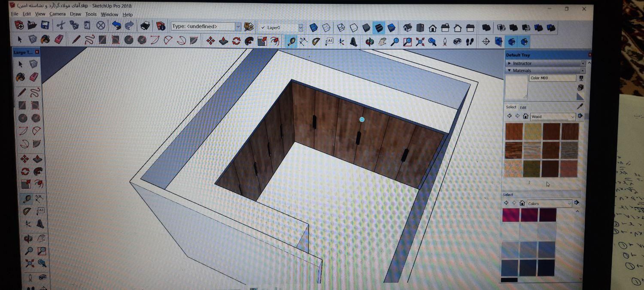Select the Protractor tool in top toolbar
644x290 pixels.
[x=316, y=42]
